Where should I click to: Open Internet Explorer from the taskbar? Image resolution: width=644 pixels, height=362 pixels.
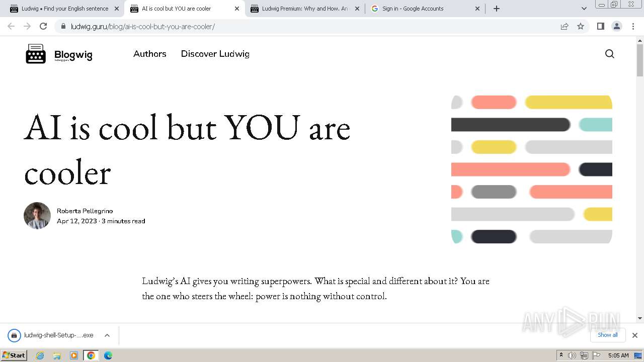point(40,355)
